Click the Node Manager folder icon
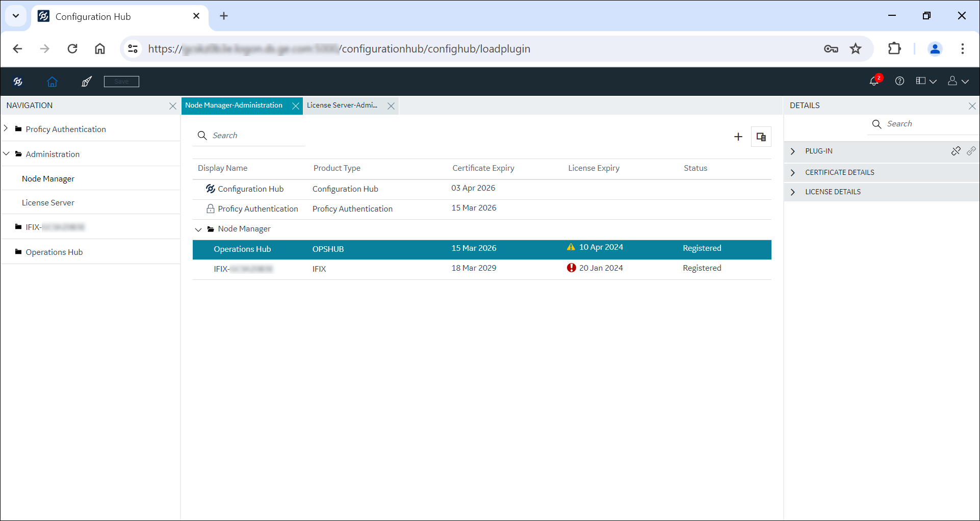The height and width of the screenshot is (521, 980). click(x=211, y=229)
